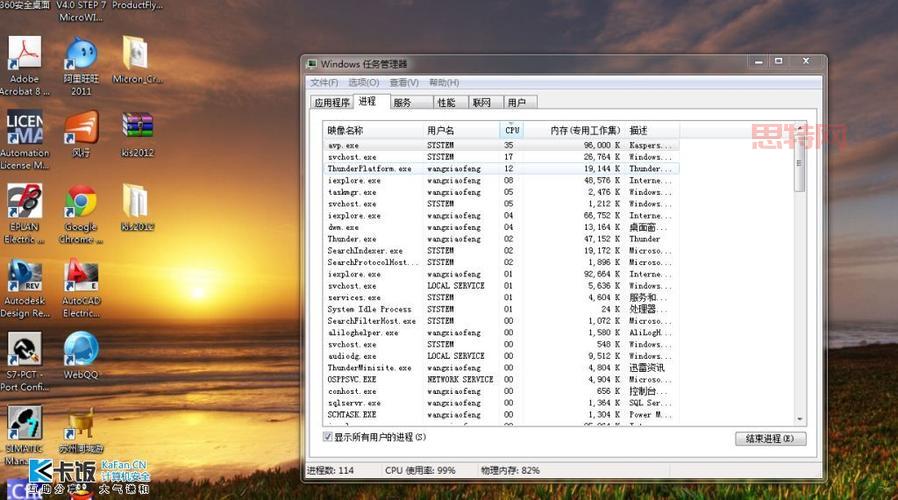This screenshot has width=898, height=500.
Task: Launch Google Chrome desktop shortcut
Action: pyautogui.click(x=81, y=204)
